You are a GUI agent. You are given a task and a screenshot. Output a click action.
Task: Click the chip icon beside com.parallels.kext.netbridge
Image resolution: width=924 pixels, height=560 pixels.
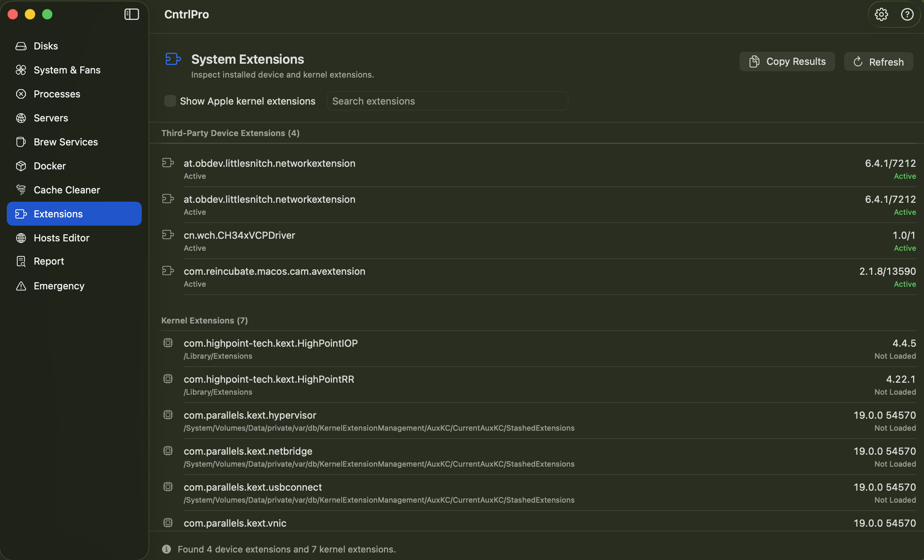[168, 451]
